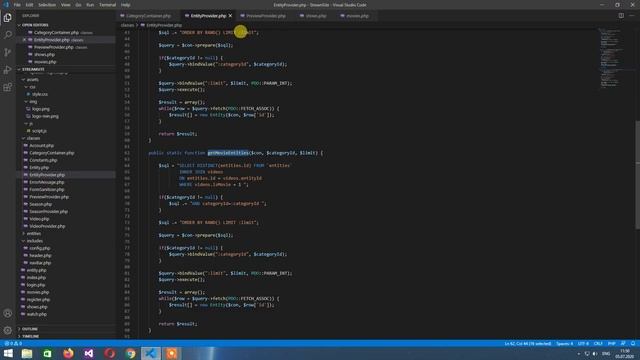Open the Search view in activity bar
The height and width of the screenshot is (360, 640).
[x=8, y=35]
